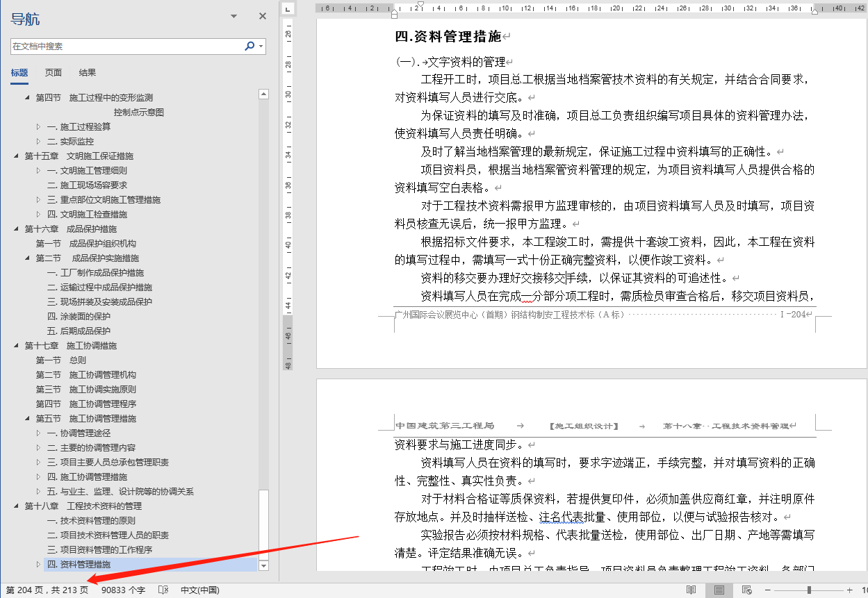Zoom in with the plus icon
Image resolution: width=868 pixels, height=598 pixels.
pos(850,590)
